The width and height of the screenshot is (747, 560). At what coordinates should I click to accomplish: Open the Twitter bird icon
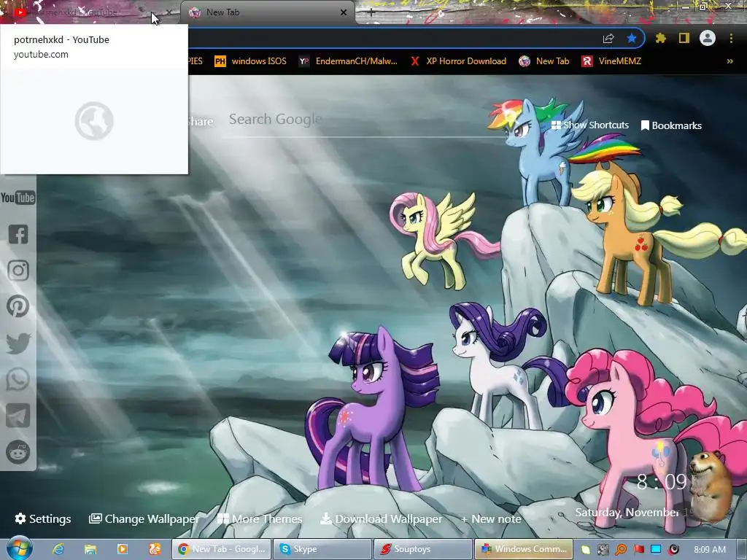click(18, 343)
